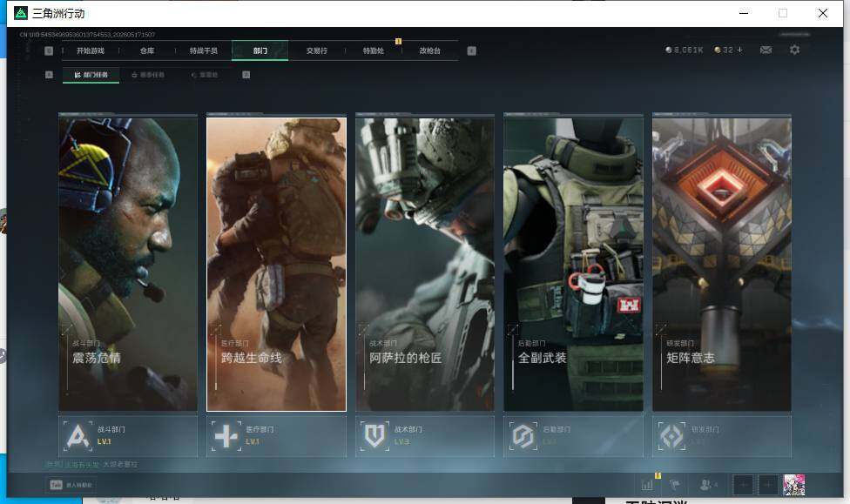Open the player avatar at bottom right
Viewport: 850px width, 504px height.
[x=794, y=485]
